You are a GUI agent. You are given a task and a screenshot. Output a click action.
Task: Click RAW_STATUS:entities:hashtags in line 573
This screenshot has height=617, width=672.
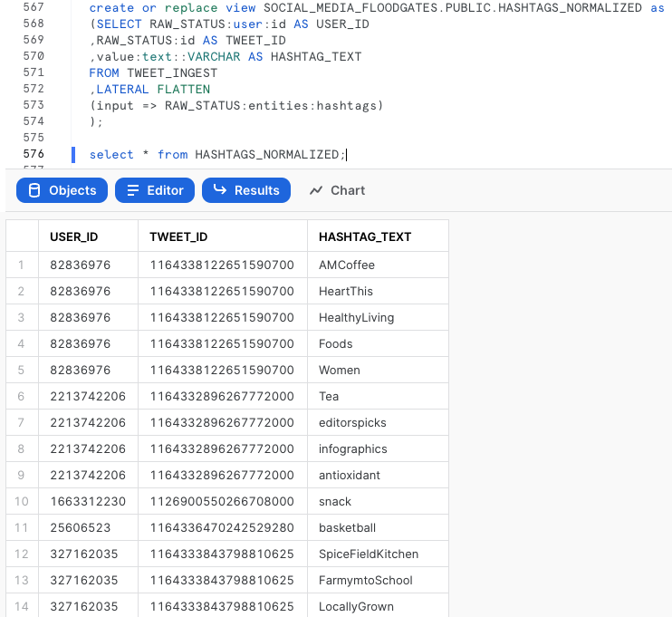[x=271, y=105]
